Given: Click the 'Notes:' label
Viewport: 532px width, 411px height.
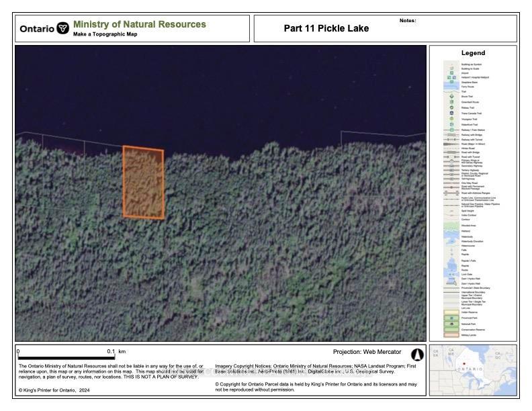Looking at the screenshot, I should point(408,21).
